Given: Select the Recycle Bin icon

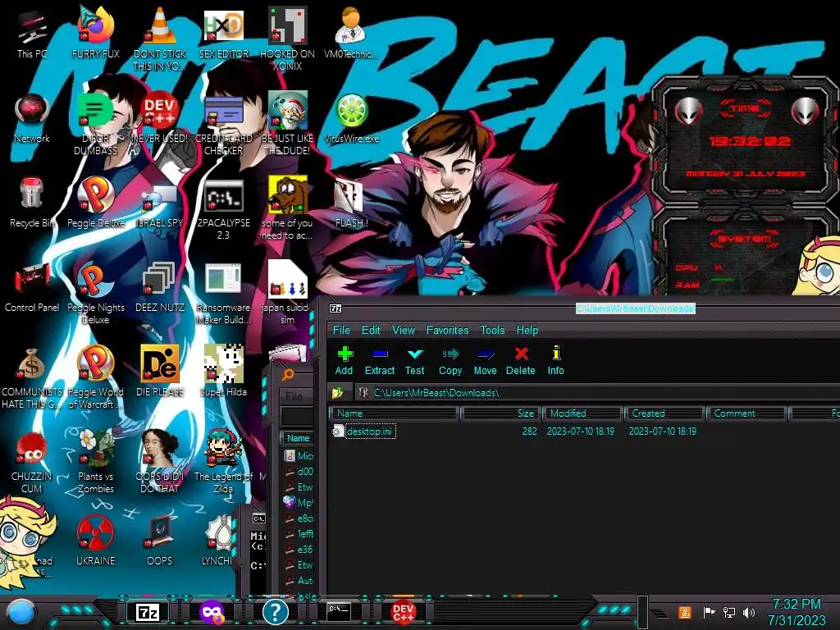Looking at the screenshot, I should pyautogui.click(x=32, y=203).
